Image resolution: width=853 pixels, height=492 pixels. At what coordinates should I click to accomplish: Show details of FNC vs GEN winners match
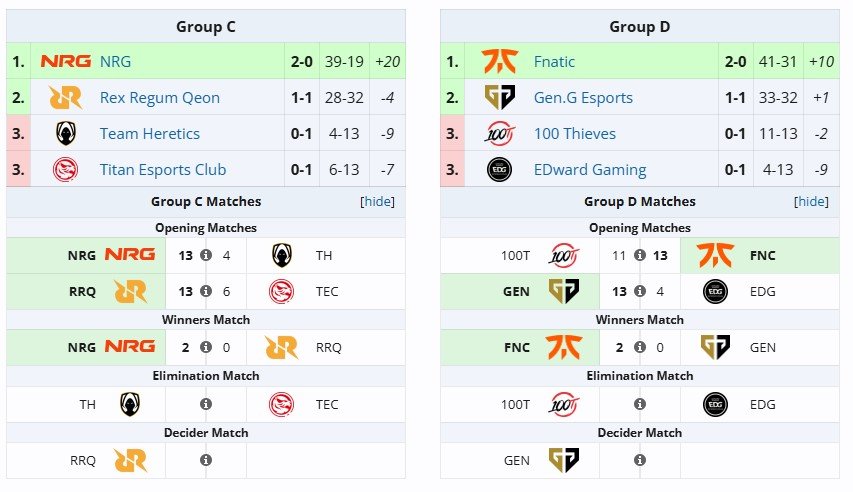640,347
